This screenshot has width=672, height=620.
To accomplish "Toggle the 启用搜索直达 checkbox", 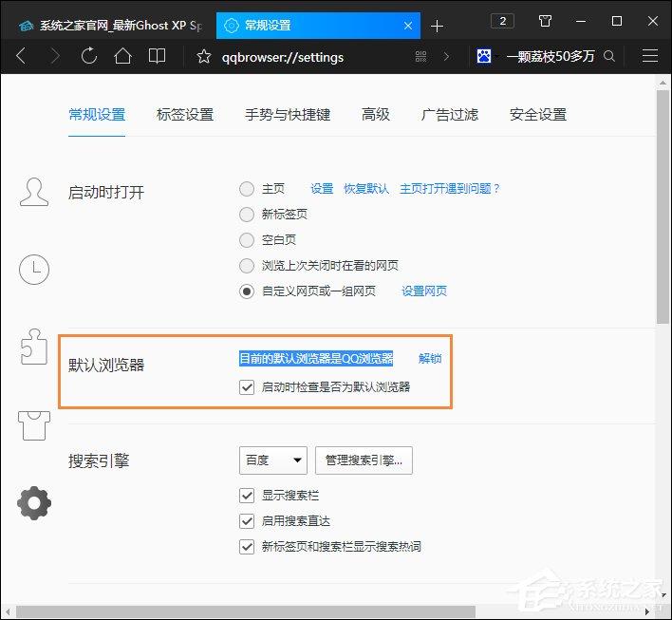I will (x=247, y=521).
